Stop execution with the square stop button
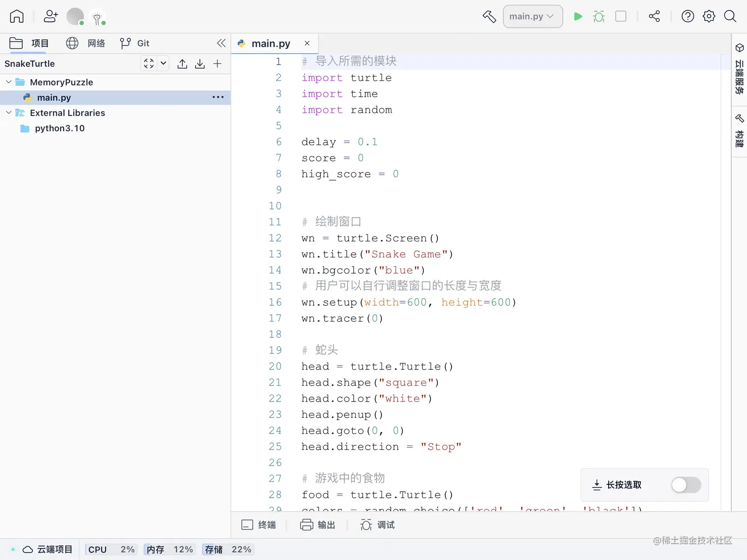This screenshot has height=560, width=747. click(621, 16)
